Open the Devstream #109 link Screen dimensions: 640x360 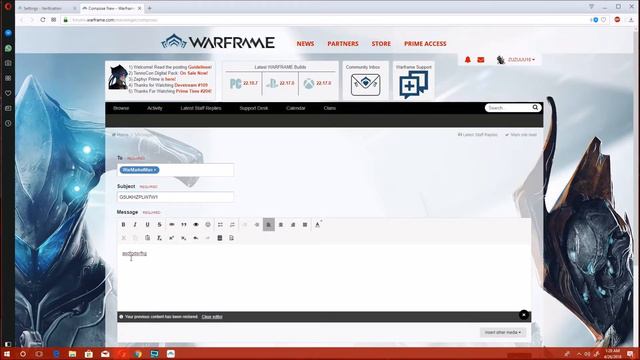coord(191,85)
